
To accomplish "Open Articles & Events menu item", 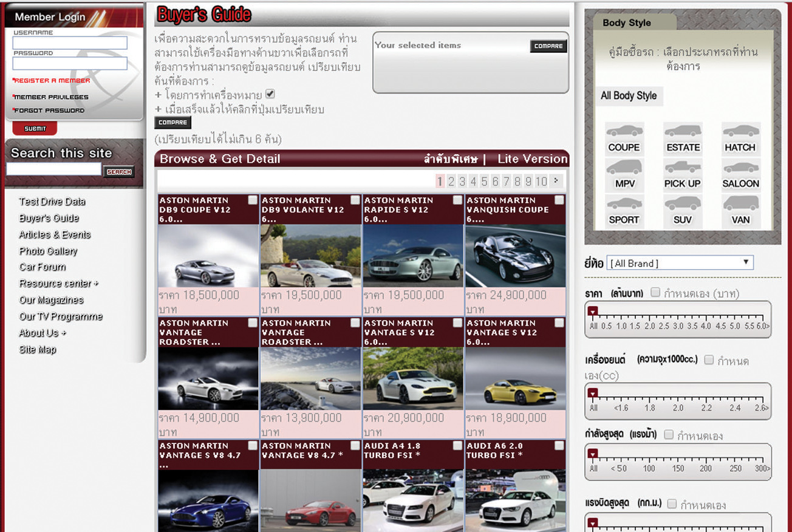I will click(55, 234).
